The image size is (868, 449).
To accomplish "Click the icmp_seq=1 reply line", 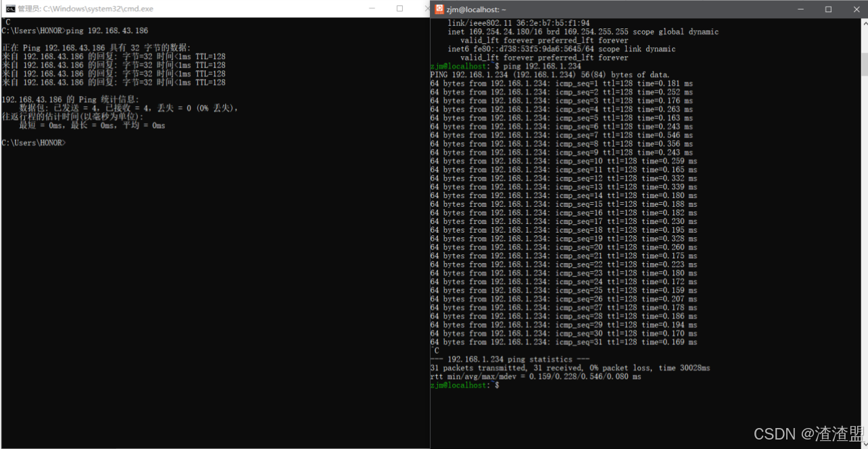I will pyautogui.click(x=561, y=84).
